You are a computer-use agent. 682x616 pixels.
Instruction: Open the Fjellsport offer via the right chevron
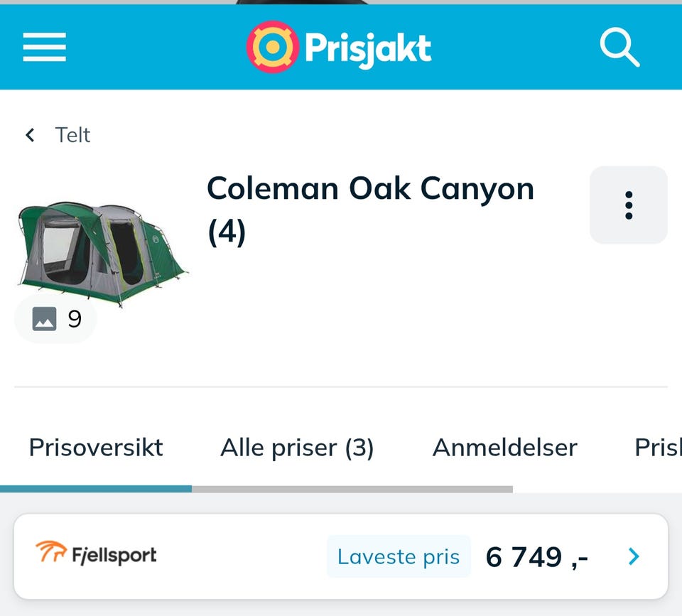click(633, 556)
